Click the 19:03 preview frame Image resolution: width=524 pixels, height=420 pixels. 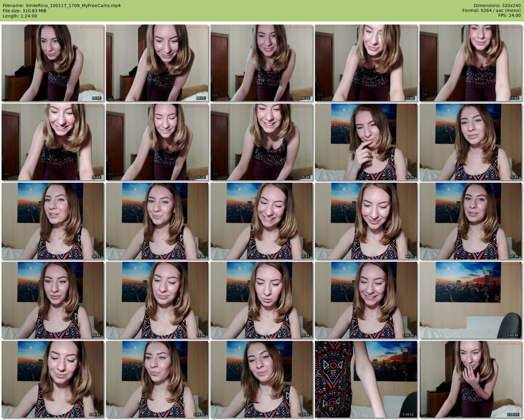[x=53, y=142]
